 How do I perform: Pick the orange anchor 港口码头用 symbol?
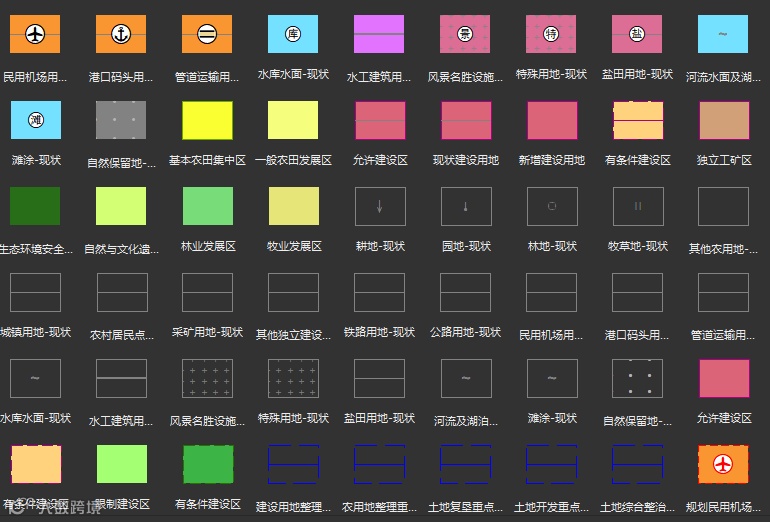pyautogui.click(x=121, y=34)
